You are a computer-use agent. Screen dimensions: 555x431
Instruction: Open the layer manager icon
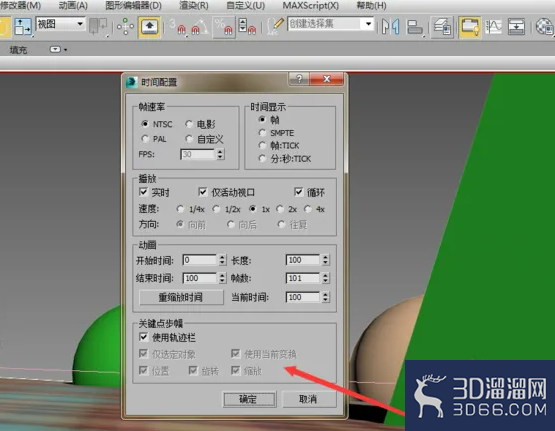coord(442,27)
